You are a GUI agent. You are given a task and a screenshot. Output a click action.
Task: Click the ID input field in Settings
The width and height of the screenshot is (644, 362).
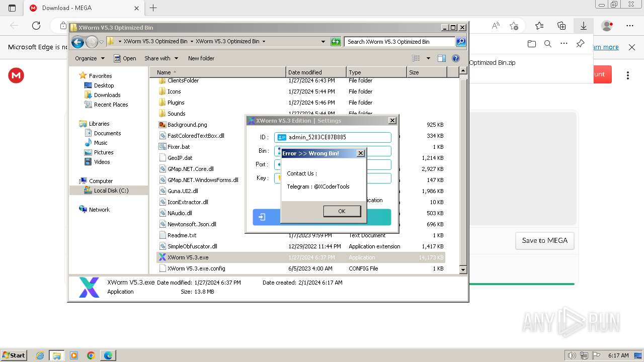(333, 137)
